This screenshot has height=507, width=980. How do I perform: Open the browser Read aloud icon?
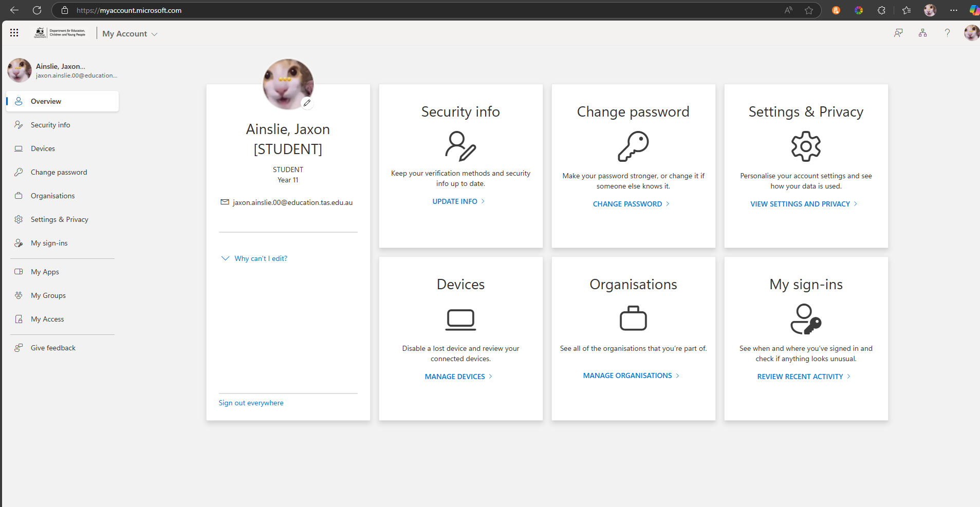tap(788, 10)
